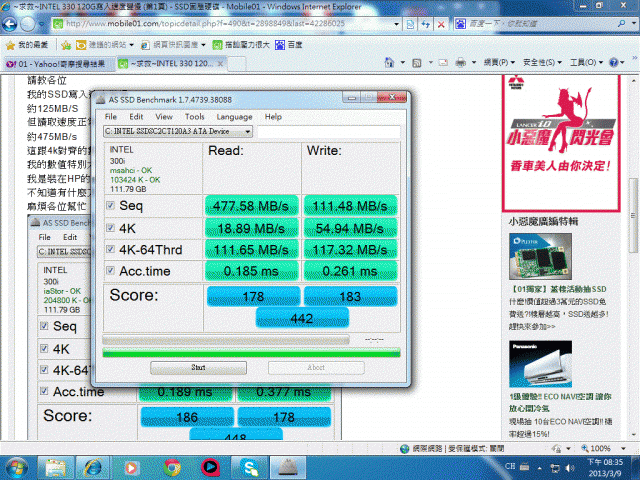
Task: Open the 網頁(P) page menu dropdown
Action: click(x=500, y=62)
